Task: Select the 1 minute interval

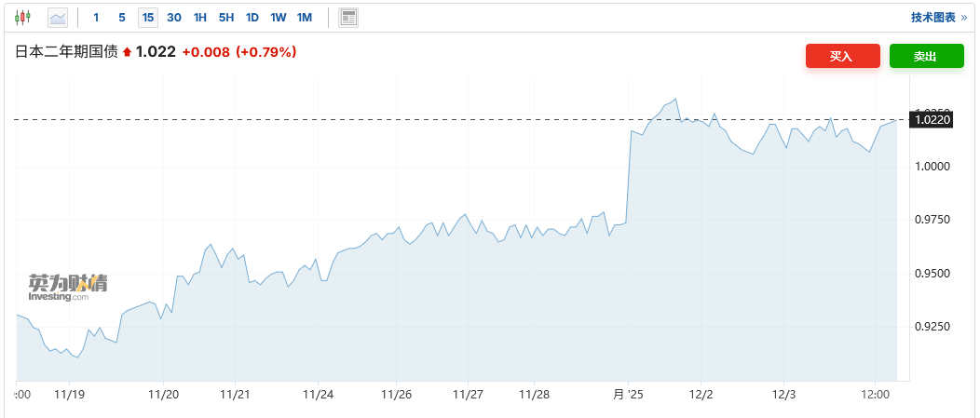Action: click(x=96, y=17)
